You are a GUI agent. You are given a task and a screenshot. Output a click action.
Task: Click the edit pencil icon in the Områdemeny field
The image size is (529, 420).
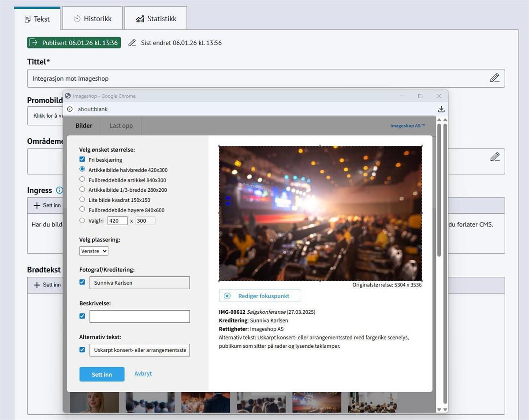(495, 157)
